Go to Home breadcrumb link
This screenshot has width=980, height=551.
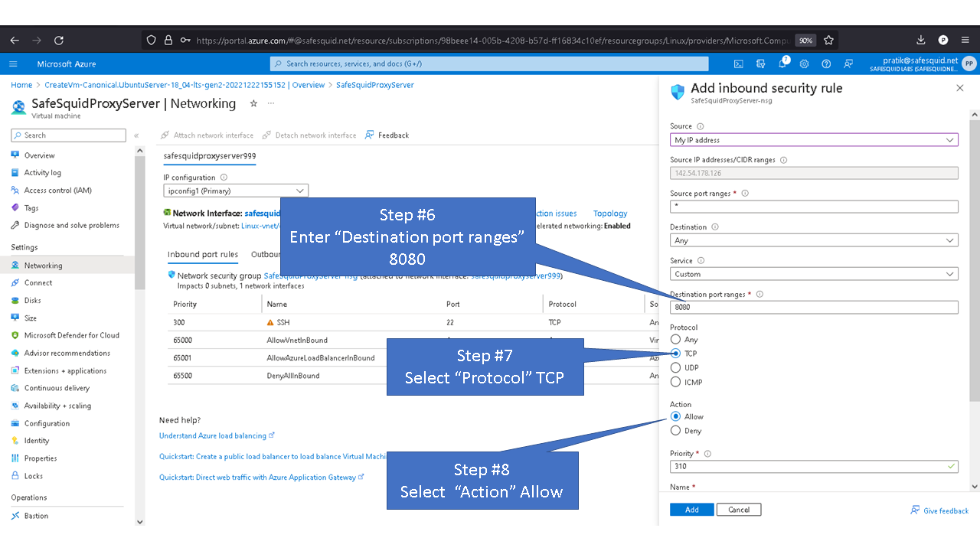(21, 85)
